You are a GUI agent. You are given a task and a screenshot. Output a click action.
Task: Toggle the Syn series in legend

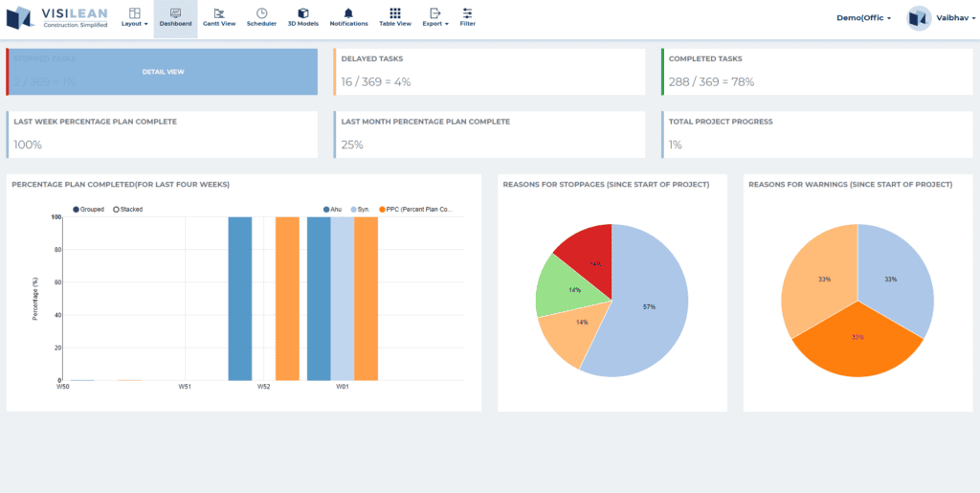tap(352, 209)
